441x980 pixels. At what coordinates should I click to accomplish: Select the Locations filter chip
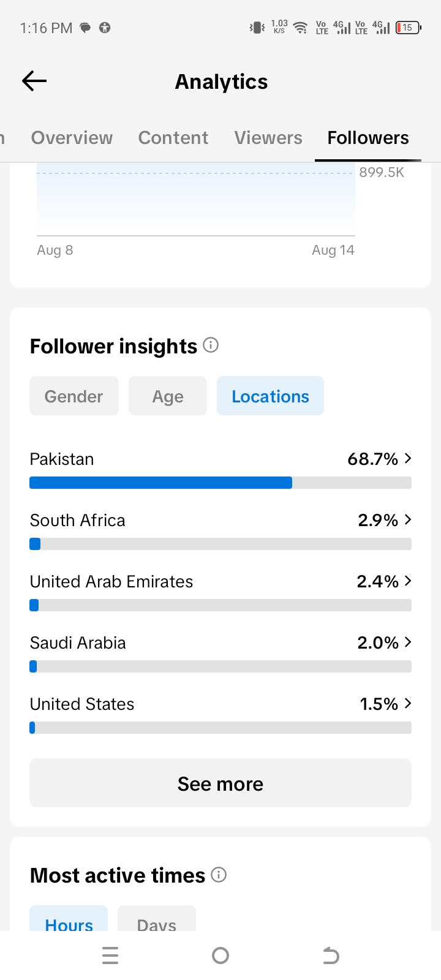[x=270, y=396]
